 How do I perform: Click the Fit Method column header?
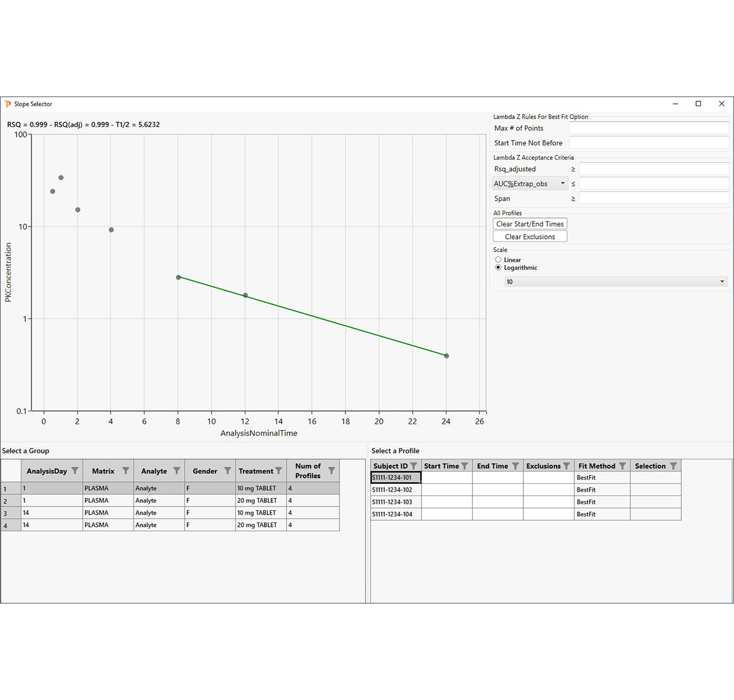tap(602, 466)
